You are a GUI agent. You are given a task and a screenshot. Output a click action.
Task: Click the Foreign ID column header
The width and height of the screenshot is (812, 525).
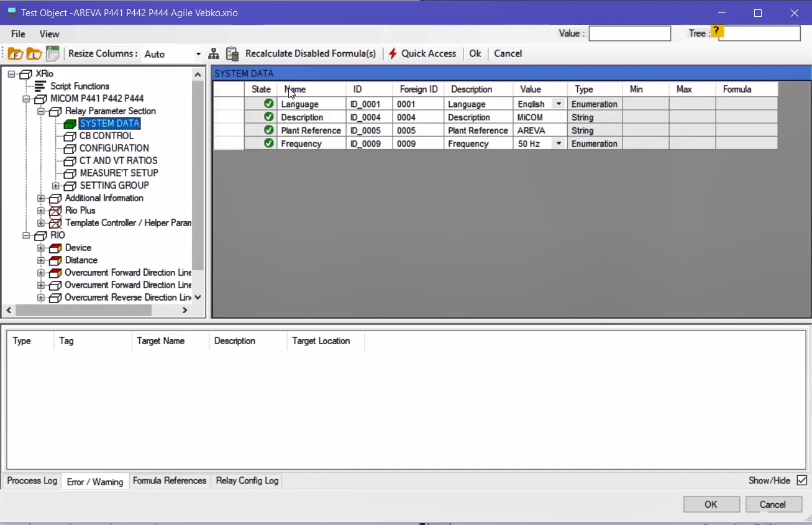[419, 89]
